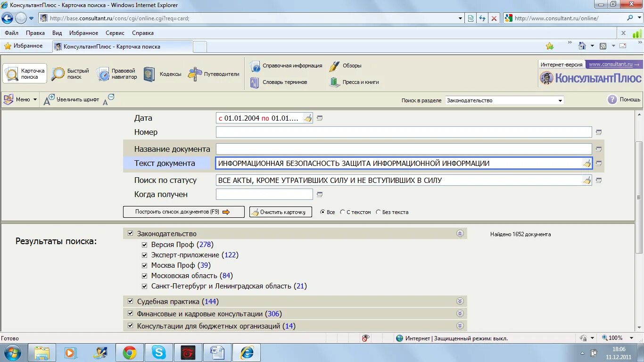Click Построить список документов (F9) button

pyautogui.click(x=184, y=212)
